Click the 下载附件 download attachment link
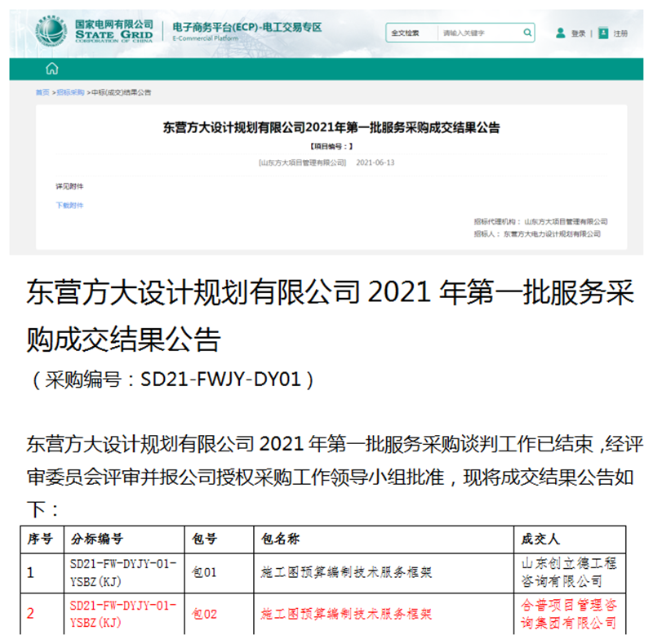 pyautogui.click(x=69, y=205)
